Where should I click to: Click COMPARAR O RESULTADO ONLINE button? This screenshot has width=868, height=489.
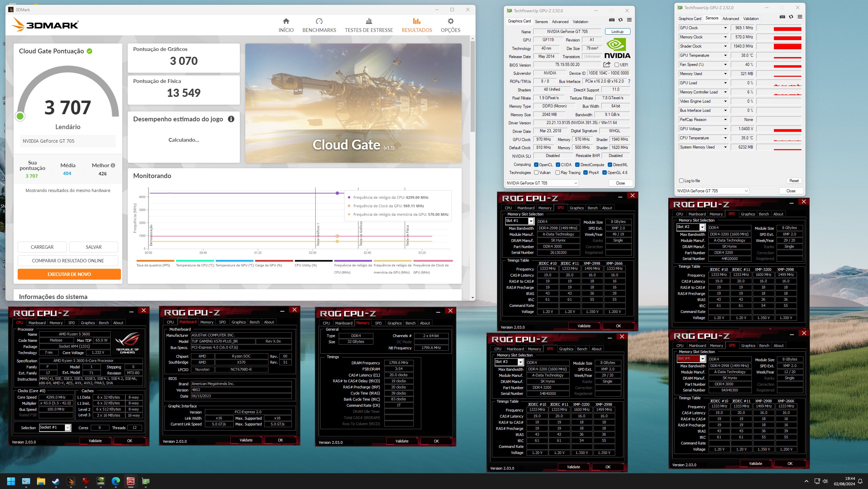coord(68,261)
